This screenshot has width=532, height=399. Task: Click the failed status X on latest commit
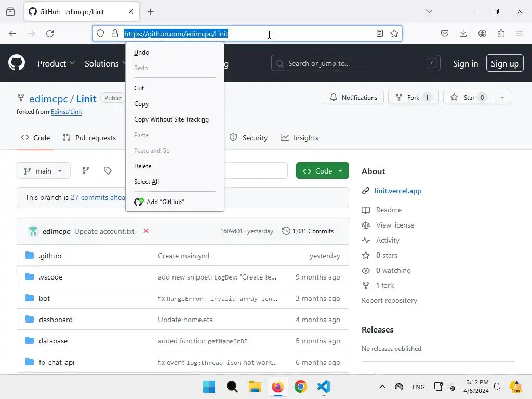[146, 231]
